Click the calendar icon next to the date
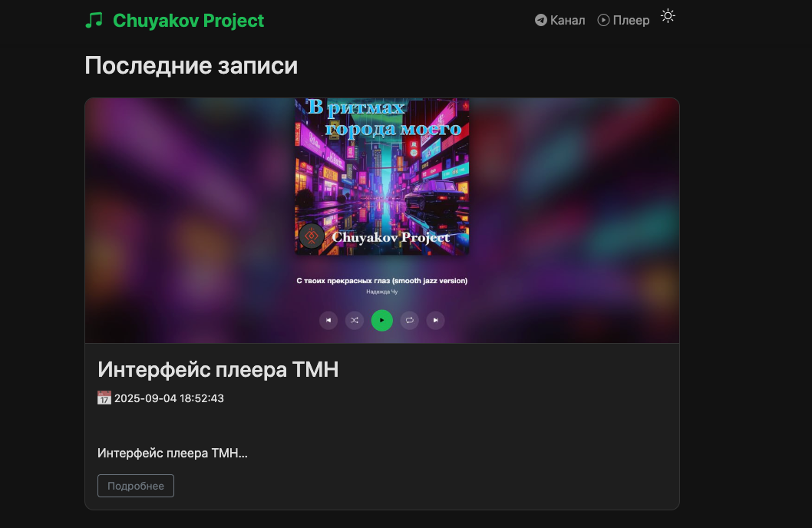Viewport: 812px width, 528px height. coord(104,398)
